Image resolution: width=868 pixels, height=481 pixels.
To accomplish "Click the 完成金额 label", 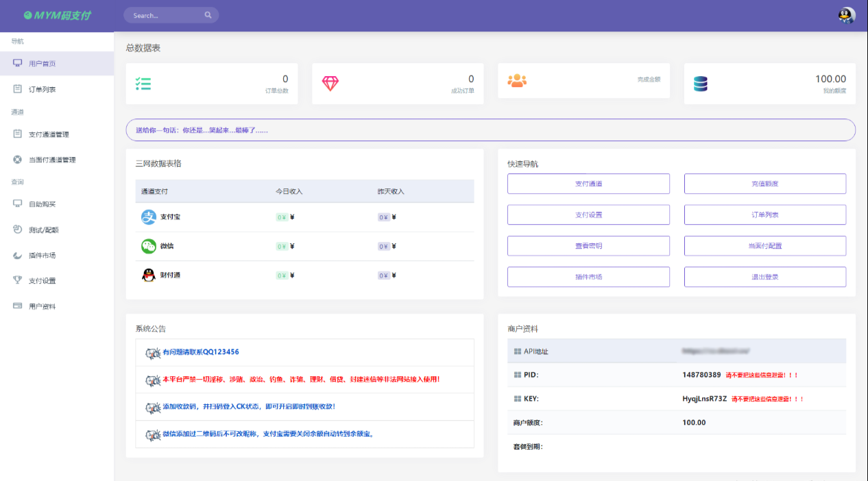I will tap(649, 79).
